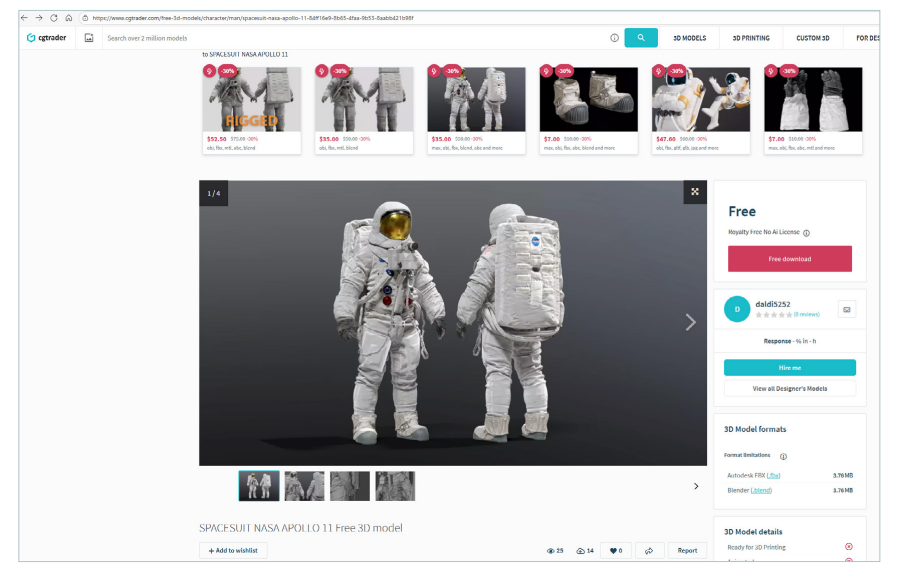
Task: Click the Free download button
Action: (x=789, y=259)
